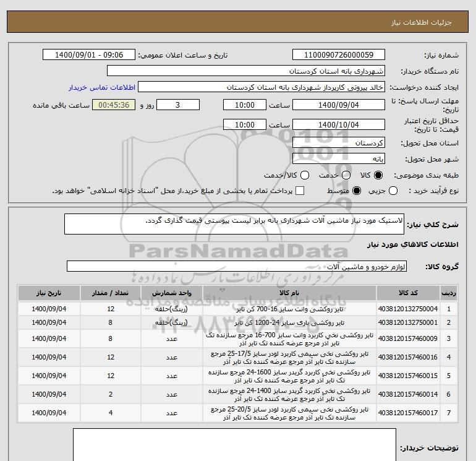Image resolution: width=476 pixels, height=461 pixels.
Task: Click product code 403812015746​0017
Action: (408, 413)
